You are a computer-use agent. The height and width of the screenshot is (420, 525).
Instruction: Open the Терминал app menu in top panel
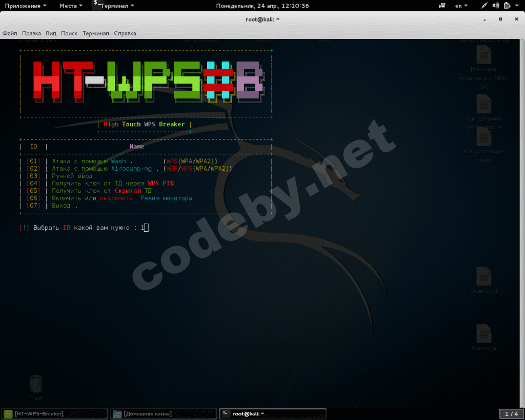click(114, 6)
